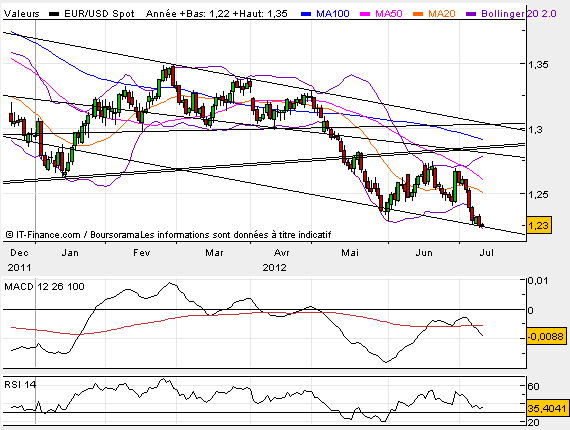Click the 'Jan' month label on time axis
Image resolution: width=570 pixels, height=430 pixels.
[70, 252]
